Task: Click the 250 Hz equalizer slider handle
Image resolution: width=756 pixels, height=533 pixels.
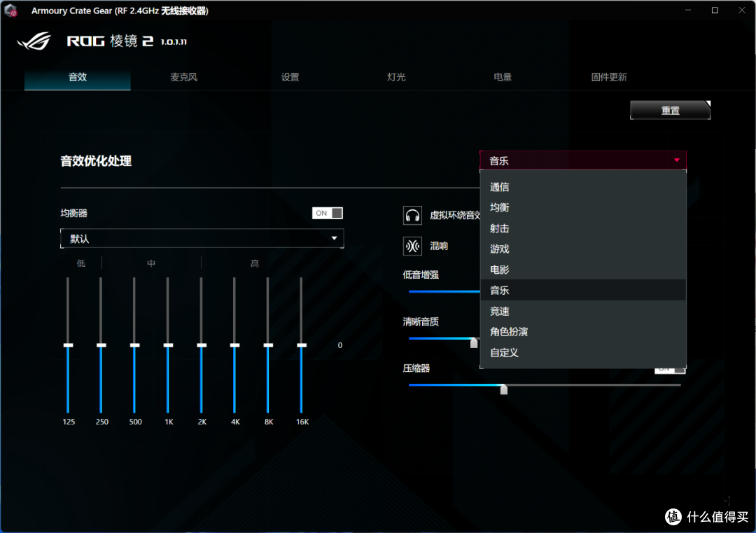Action: (101, 345)
